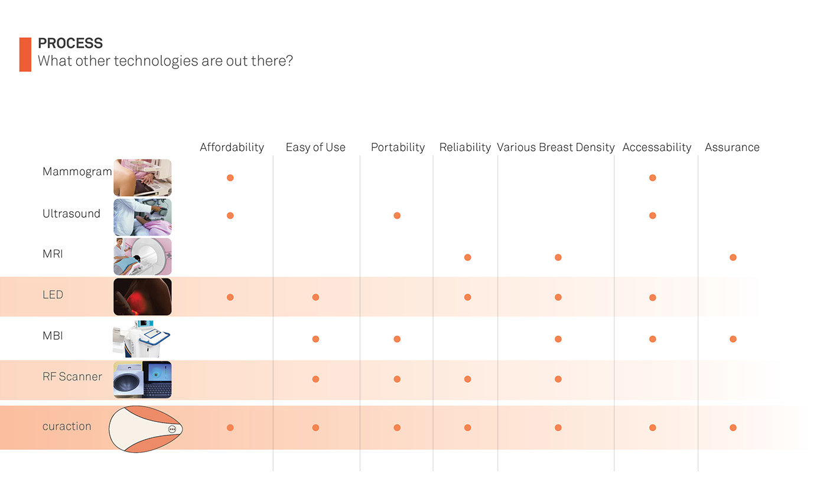This screenshot has height=504, width=827.
Task: Click the LED Easy of Use dot
Action: [x=315, y=297]
